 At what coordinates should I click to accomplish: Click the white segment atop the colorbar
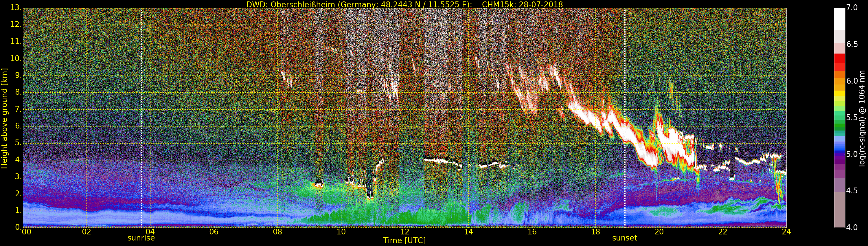click(x=839, y=19)
